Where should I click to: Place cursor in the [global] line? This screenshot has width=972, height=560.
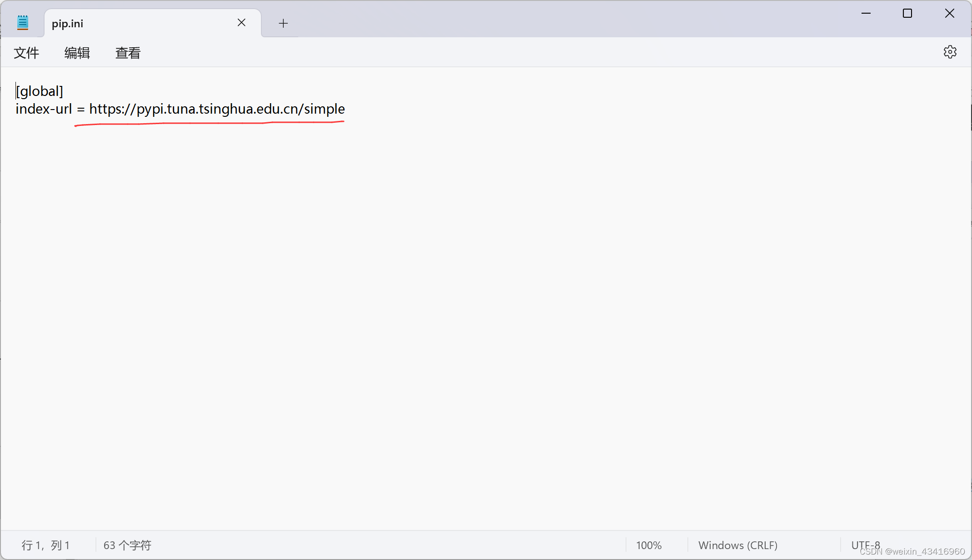click(x=40, y=91)
